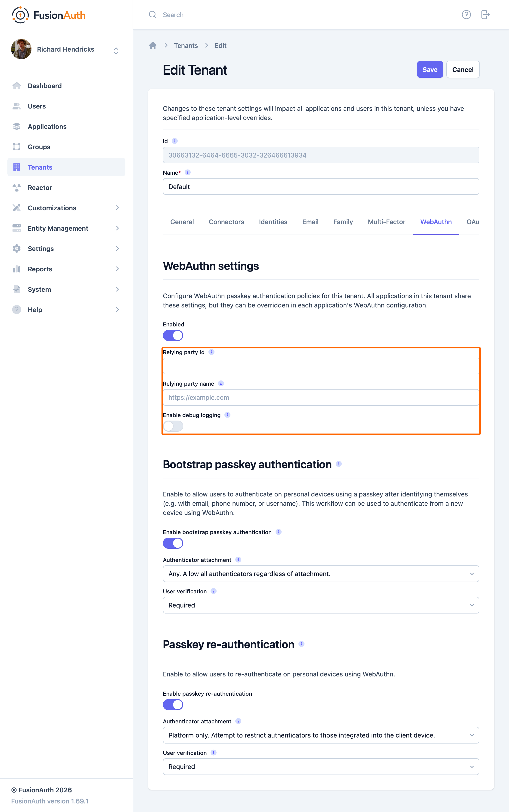Click info icon beside Enable bootstrap passkey authentication
The height and width of the screenshot is (812, 509).
[x=278, y=532]
